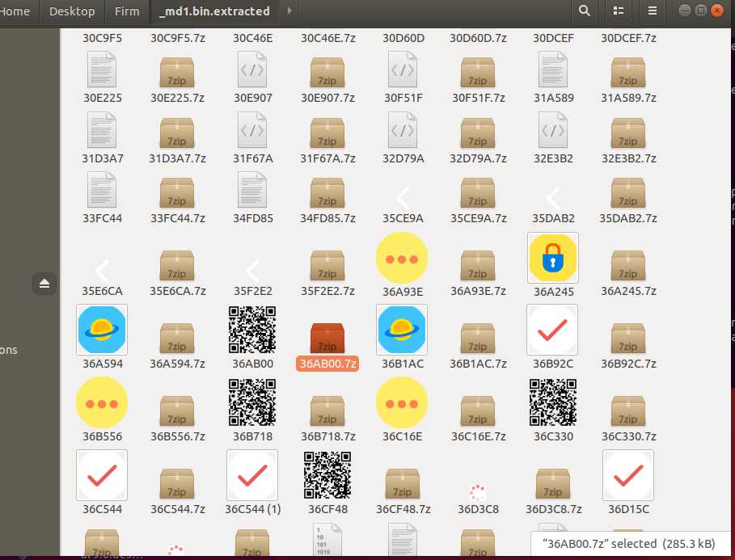Screen dimensions: 735x560
Task: Select the 36A93E yellow dots icon file
Action: point(402,259)
